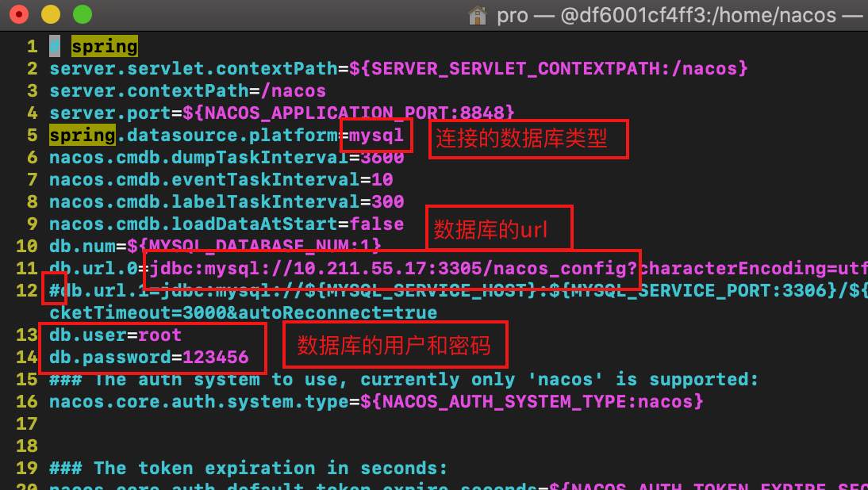The height and width of the screenshot is (490, 868).
Task: Click the highlighted 'spring' comment on line 1
Action: coord(105,47)
